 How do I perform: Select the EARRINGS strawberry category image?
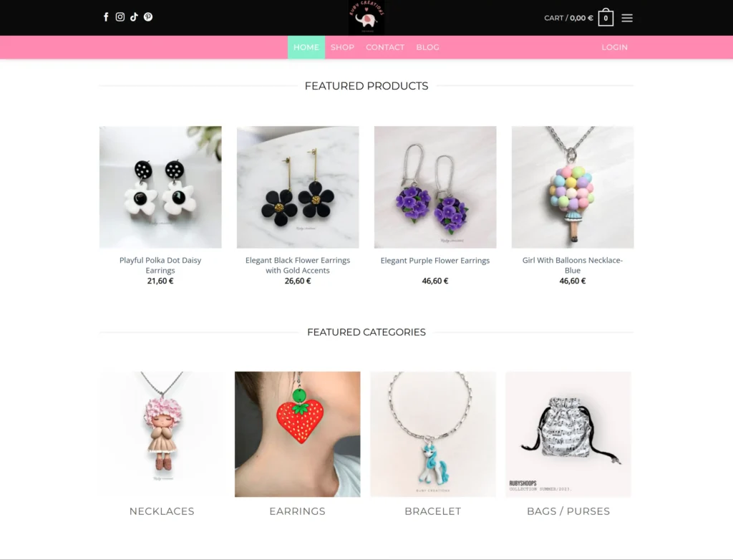(x=297, y=434)
